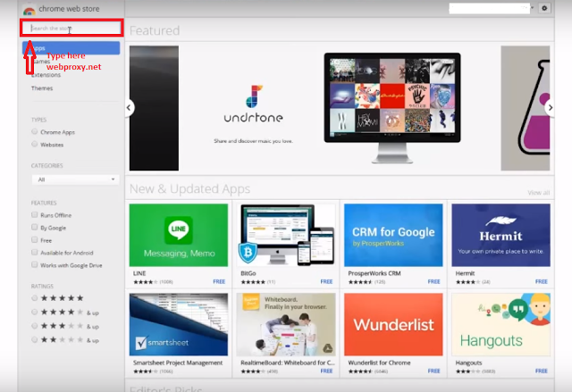Viewport: 572px width, 392px height.
Task: Click the Hermit app title
Action: [465, 273]
